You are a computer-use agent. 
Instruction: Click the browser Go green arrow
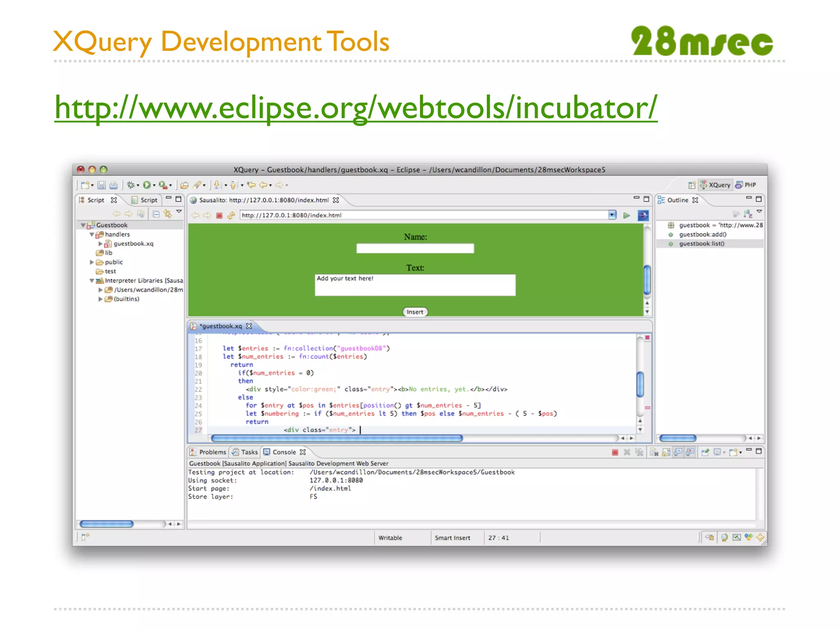coord(626,215)
